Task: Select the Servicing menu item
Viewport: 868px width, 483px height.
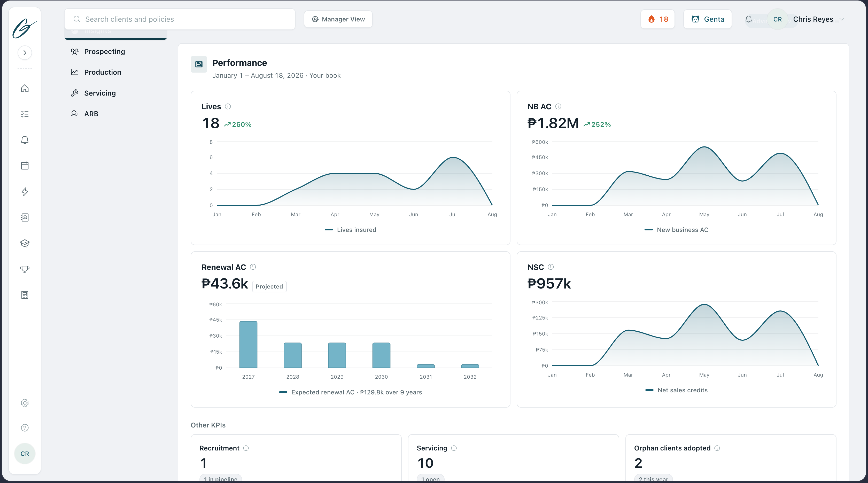Action: [x=115, y=93]
